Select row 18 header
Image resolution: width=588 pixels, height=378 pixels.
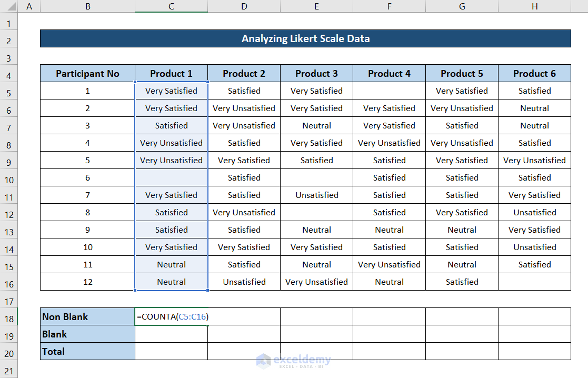(x=8, y=316)
